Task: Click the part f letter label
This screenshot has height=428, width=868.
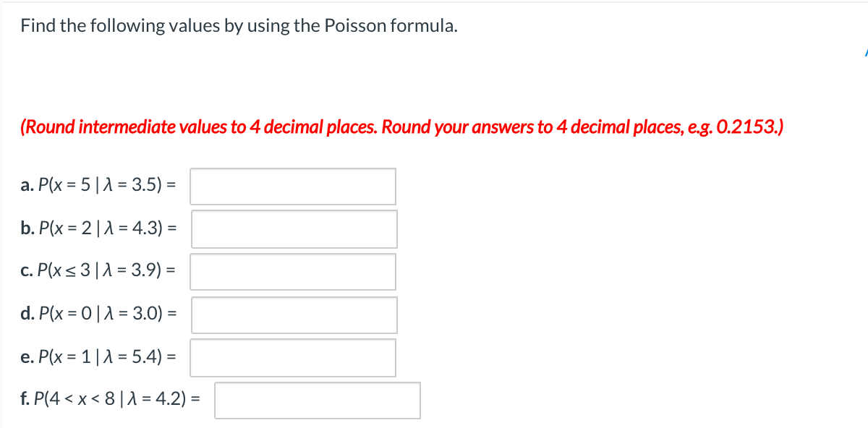Action: 26,398
